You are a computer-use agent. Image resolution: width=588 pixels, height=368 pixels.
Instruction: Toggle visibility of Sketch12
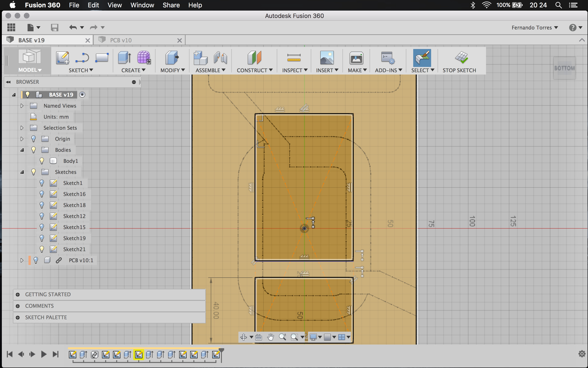tap(42, 216)
